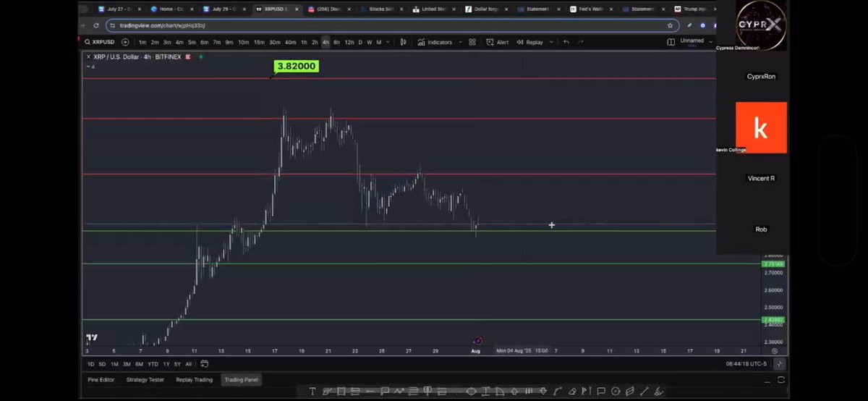This screenshot has height=401, width=868.
Task: Switch to the XRPUSD browser tab
Action: [276, 9]
